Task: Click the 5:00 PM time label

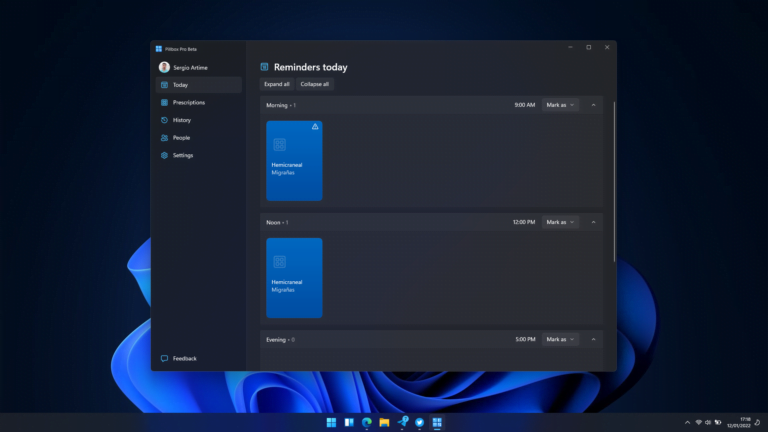Action: tap(525, 339)
